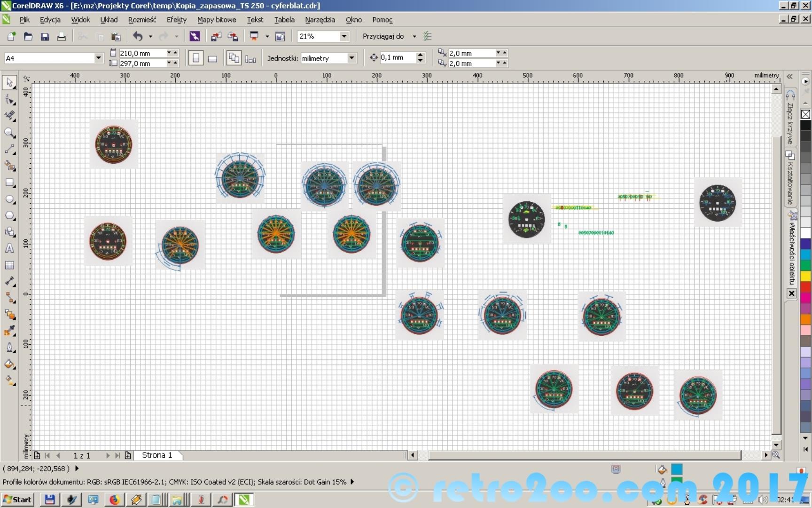Image resolution: width=812 pixels, height=508 pixels.
Task: Click the Print icon in the toolbar
Action: (61, 37)
